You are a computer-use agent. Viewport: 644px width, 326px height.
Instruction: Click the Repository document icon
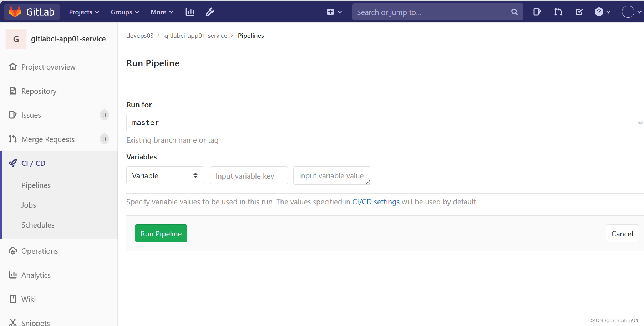click(x=13, y=91)
